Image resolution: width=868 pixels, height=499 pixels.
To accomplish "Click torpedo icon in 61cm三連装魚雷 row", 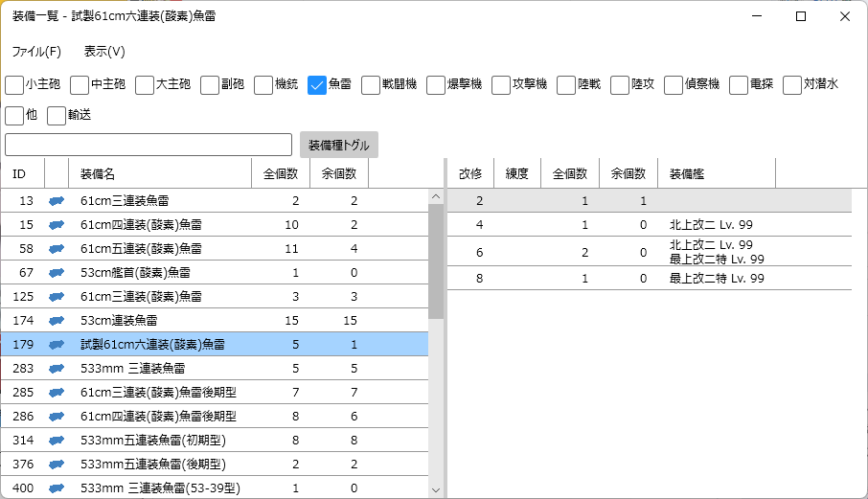I will coord(57,201).
